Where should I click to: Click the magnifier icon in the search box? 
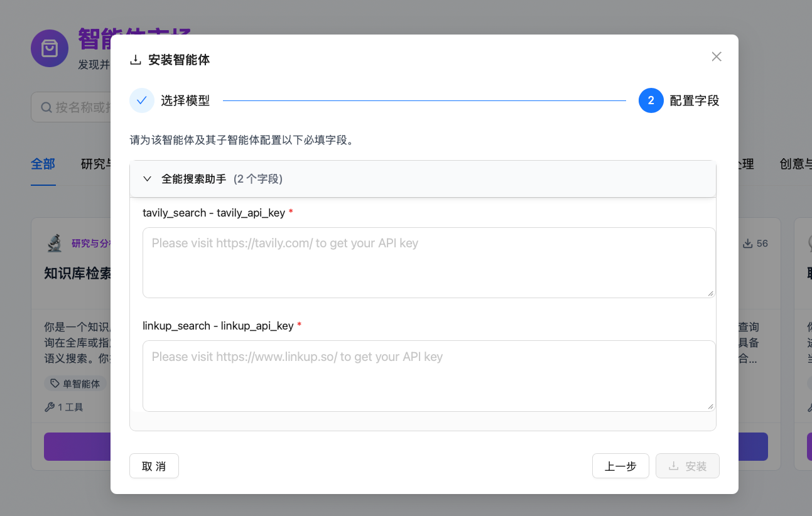click(x=46, y=107)
